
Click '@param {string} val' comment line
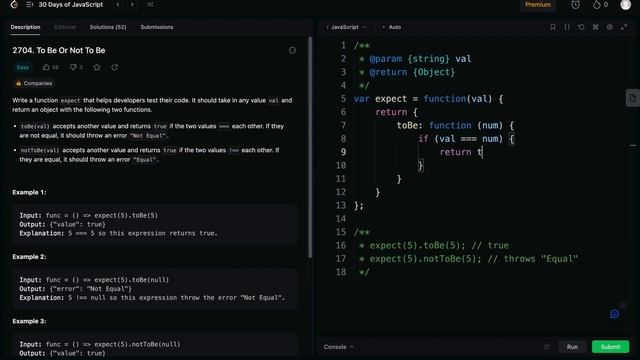415,59
